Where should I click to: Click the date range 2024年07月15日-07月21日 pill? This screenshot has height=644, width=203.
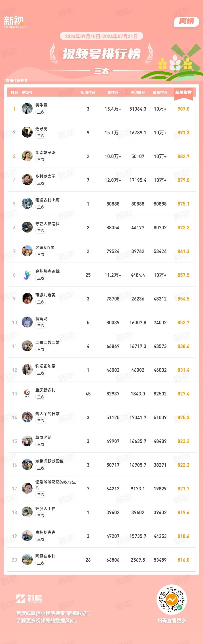(101, 37)
